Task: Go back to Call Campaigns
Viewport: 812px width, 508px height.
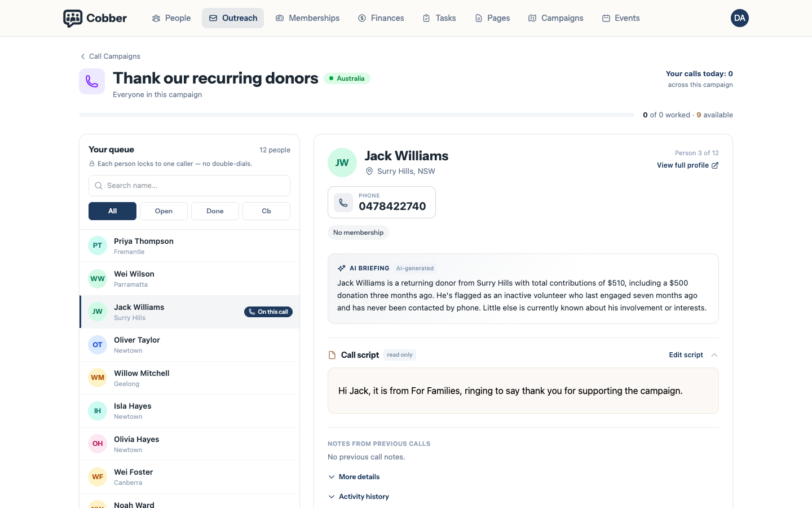Action: (x=110, y=56)
